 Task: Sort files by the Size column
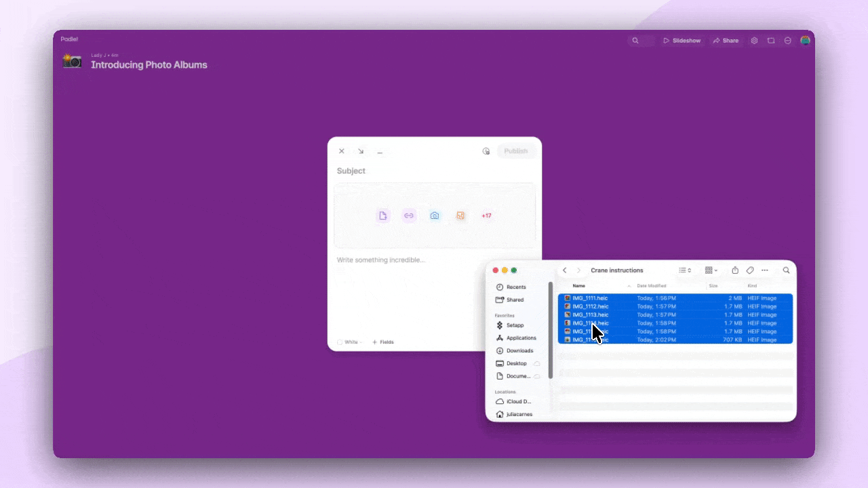tap(713, 286)
